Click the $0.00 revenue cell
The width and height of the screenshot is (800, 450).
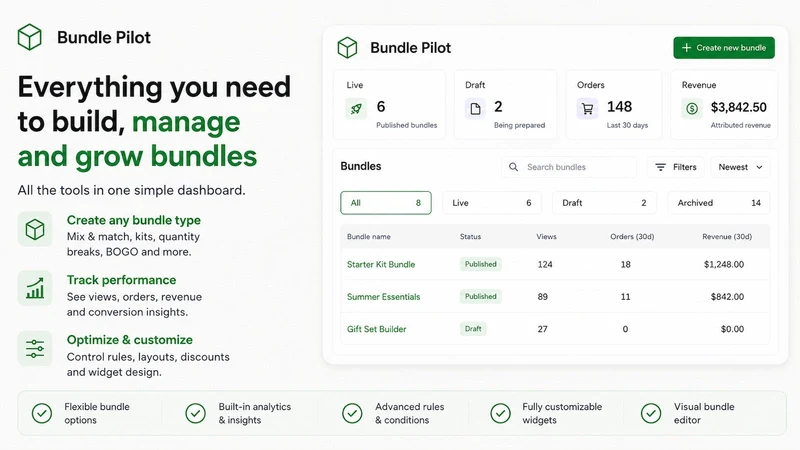[x=733, y=329]
